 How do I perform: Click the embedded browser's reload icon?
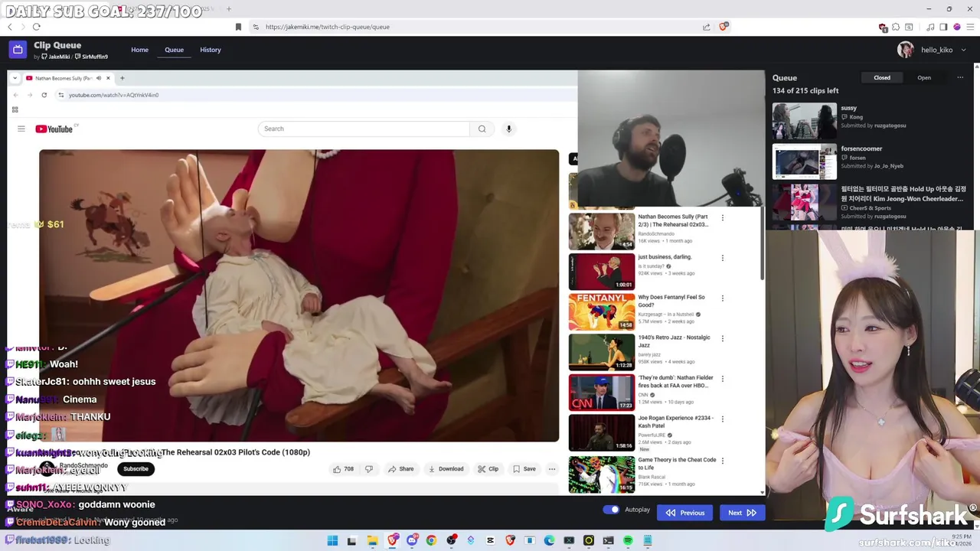(x=44, y=95)
